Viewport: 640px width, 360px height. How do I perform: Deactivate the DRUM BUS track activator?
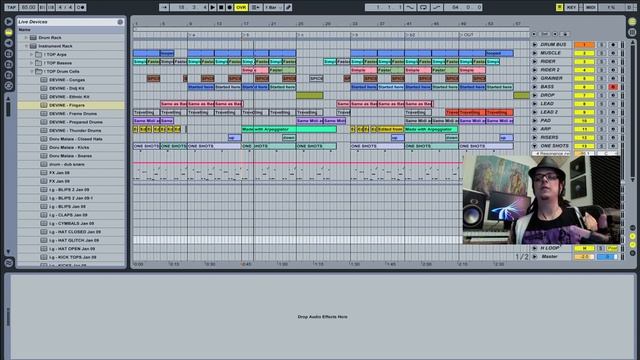click(x=584, y=44)
